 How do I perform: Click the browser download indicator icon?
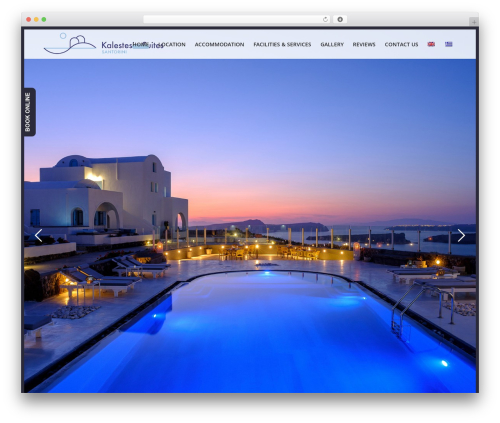[x=340, y=19]
